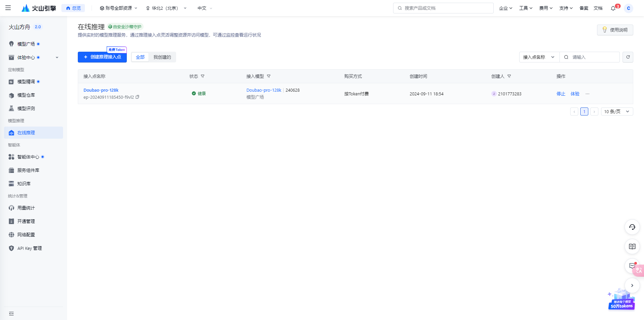This screenshot has height=320, width=644.
Task: Open the 华北2（北京）region dropdown
Action: coord(166,8)
